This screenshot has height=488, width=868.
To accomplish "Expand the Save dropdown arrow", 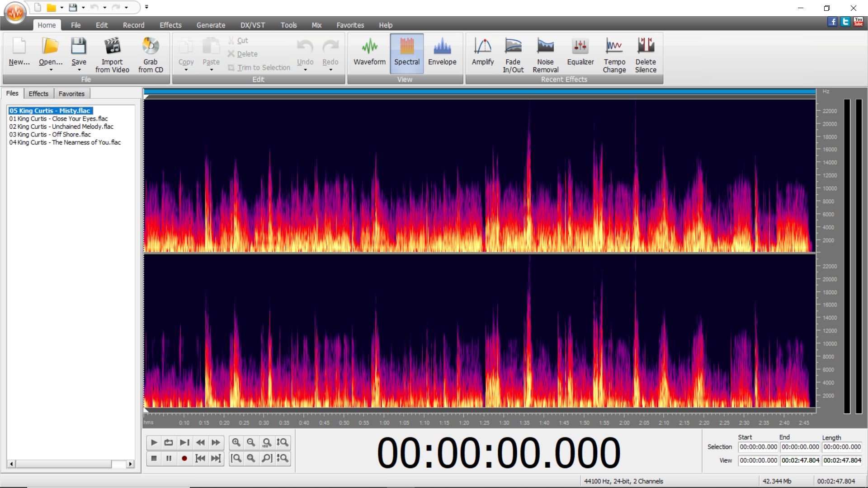I will click(79, 70).
